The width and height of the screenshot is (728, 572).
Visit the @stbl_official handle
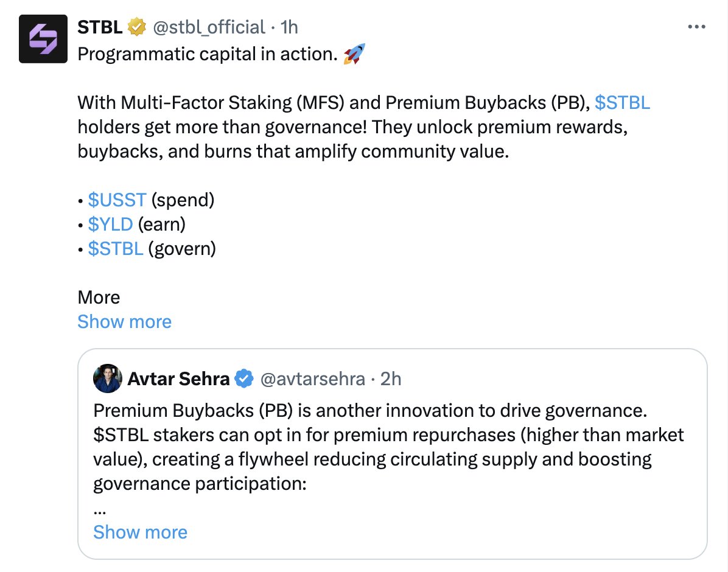click(208, 27)
